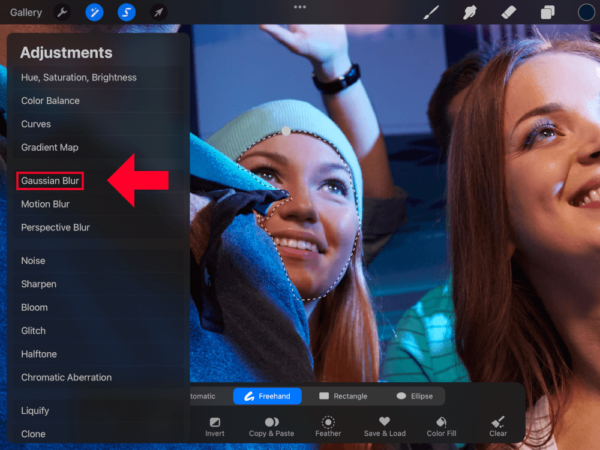
Task: Tap Color Fill option
Action: [441, 427]
